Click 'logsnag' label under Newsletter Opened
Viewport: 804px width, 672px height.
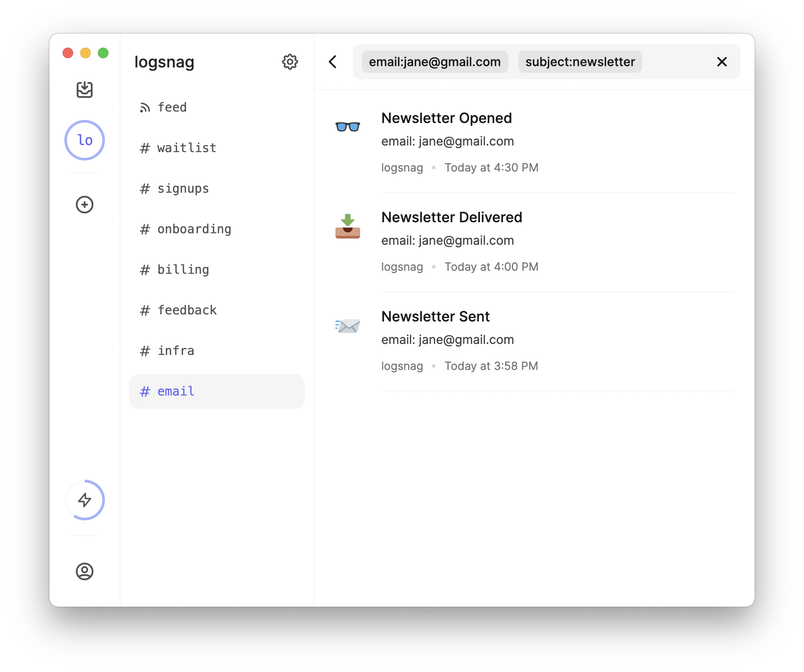click(402, 168)
